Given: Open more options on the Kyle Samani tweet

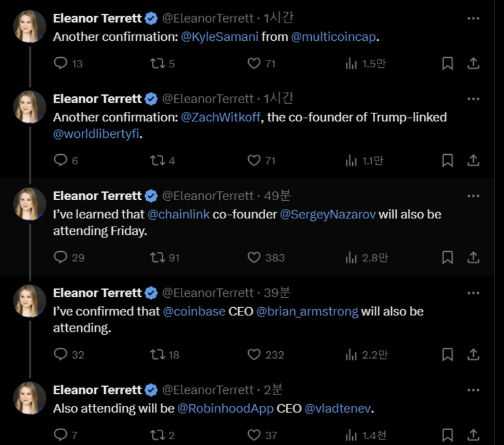Looking at the screenshot, I should pyautogui.click(x=473, y=18).
